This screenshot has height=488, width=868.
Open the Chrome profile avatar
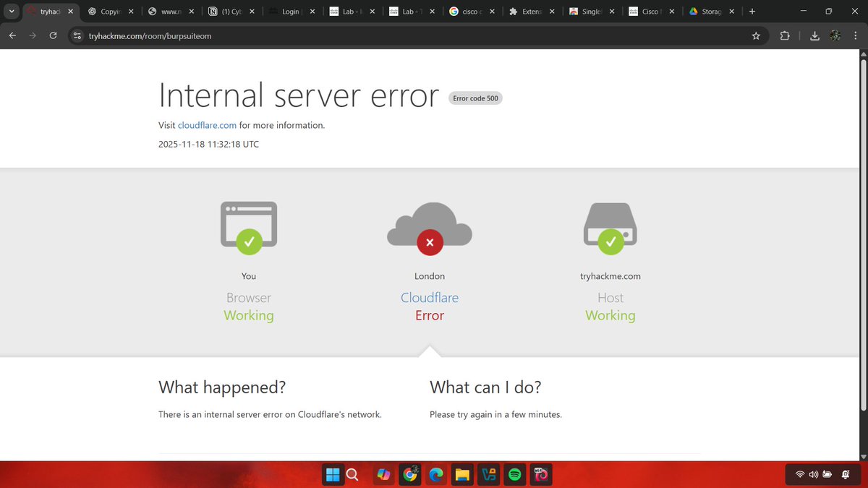835,35
